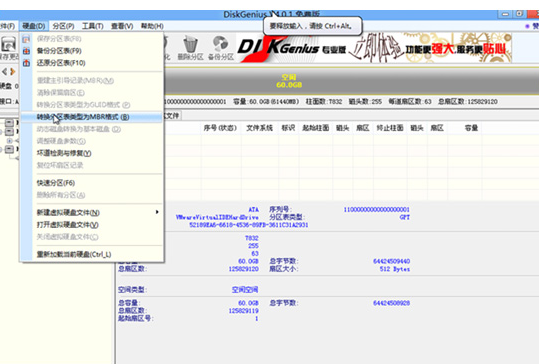
Task: Click the 64424508928 total bytes value
Action: point(392,304)
